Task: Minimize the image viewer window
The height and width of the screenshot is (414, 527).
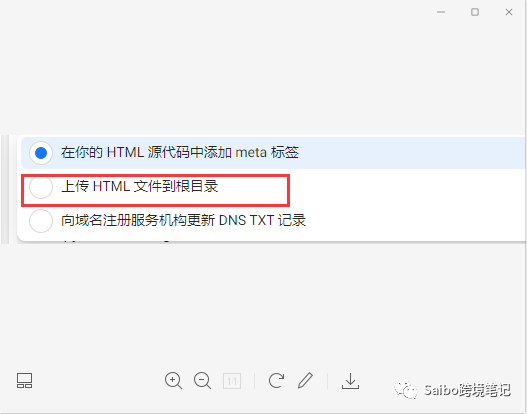Action: (x=441, y=12)
